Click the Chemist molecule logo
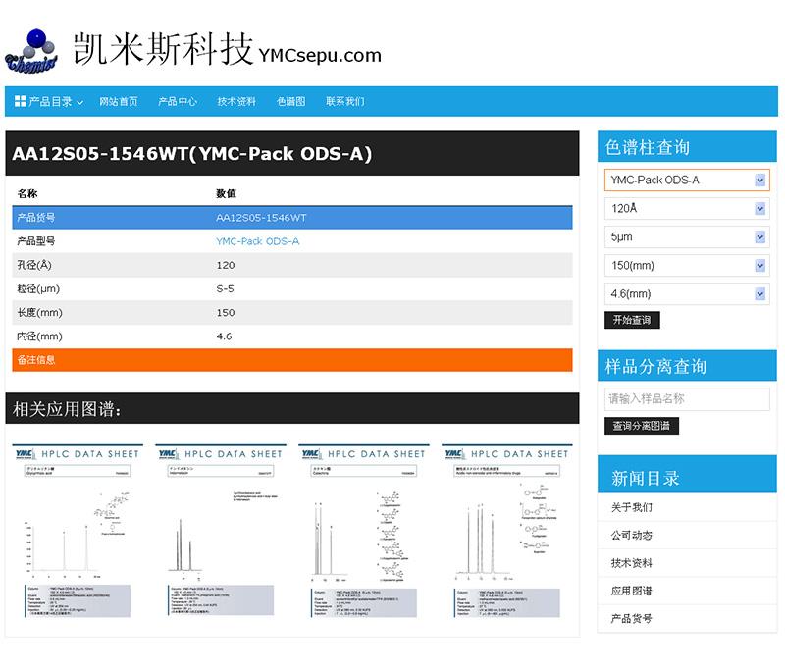 31,51
